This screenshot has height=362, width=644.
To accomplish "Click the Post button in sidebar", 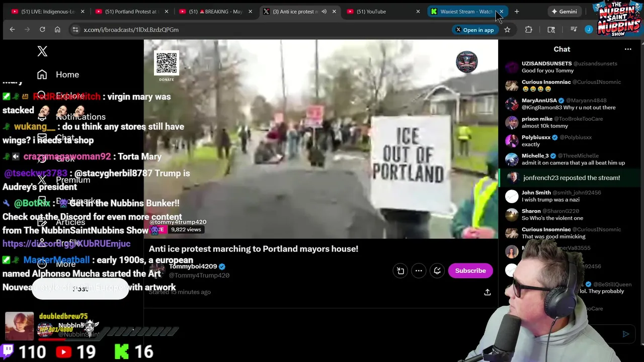I will pyautogui.click(x=80, y=289).
